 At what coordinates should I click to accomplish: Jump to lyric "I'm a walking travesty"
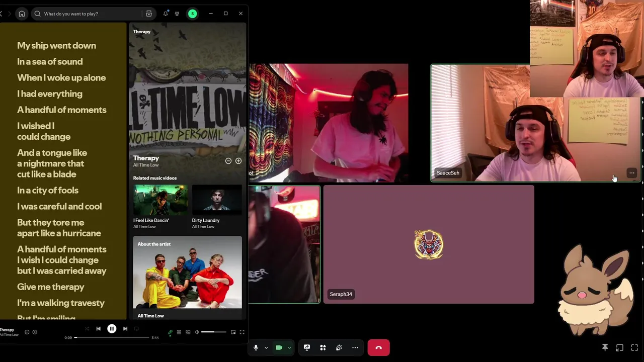pos(61,303)
